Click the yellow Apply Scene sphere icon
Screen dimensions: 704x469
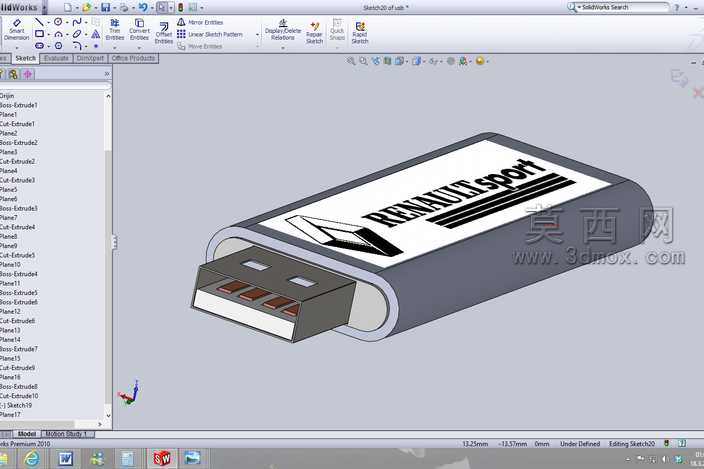tap(480, 61)
